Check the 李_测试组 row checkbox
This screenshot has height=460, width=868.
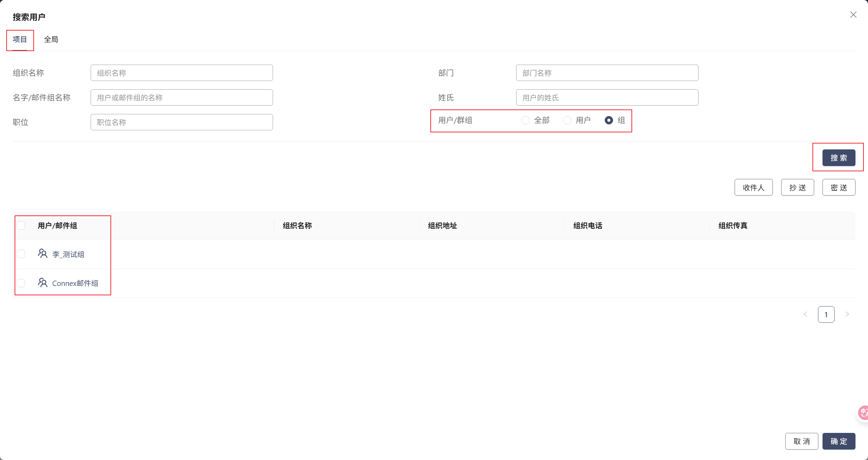click(x=21, y=254)
